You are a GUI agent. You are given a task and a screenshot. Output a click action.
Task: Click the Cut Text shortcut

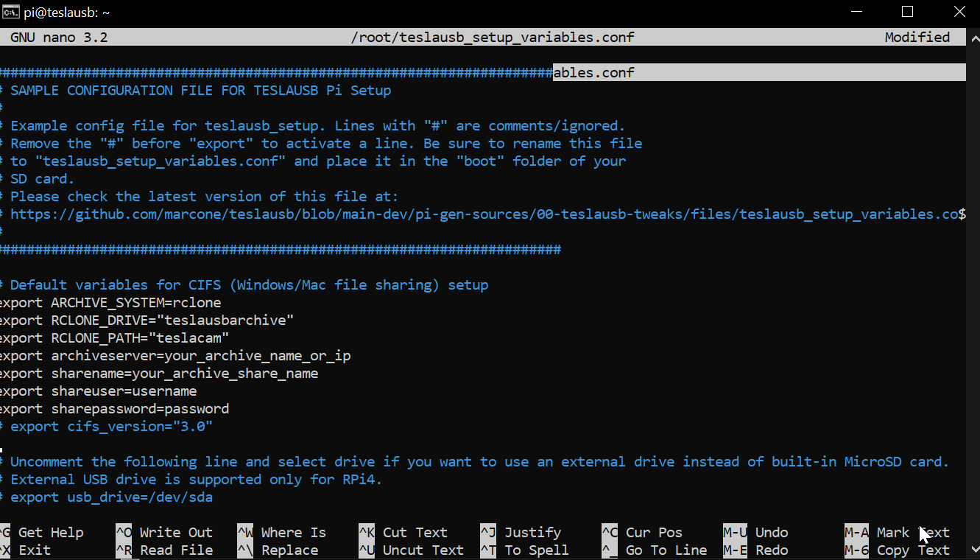point(403,533)
